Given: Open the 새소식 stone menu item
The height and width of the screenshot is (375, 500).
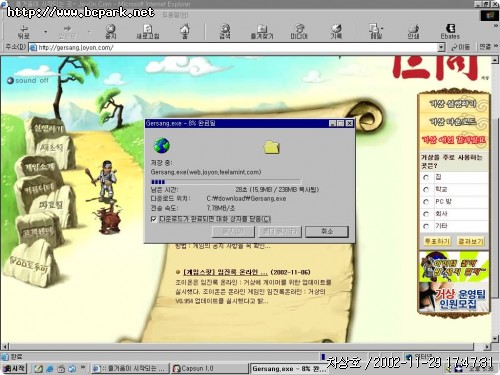Looking at the screenshot, I should click(x=52, y=148).
